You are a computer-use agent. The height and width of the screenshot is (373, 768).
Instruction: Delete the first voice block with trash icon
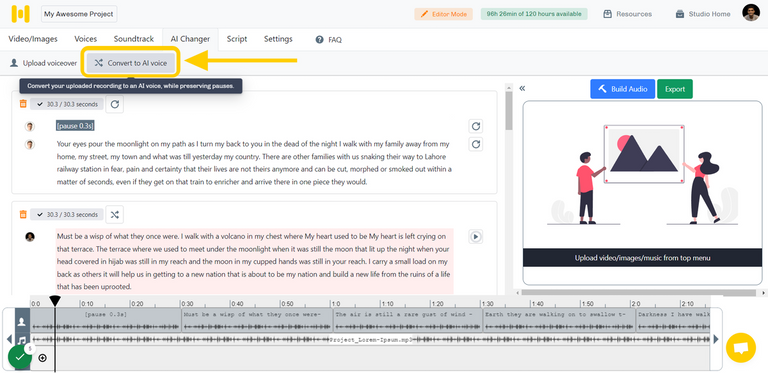click(23, 104)
